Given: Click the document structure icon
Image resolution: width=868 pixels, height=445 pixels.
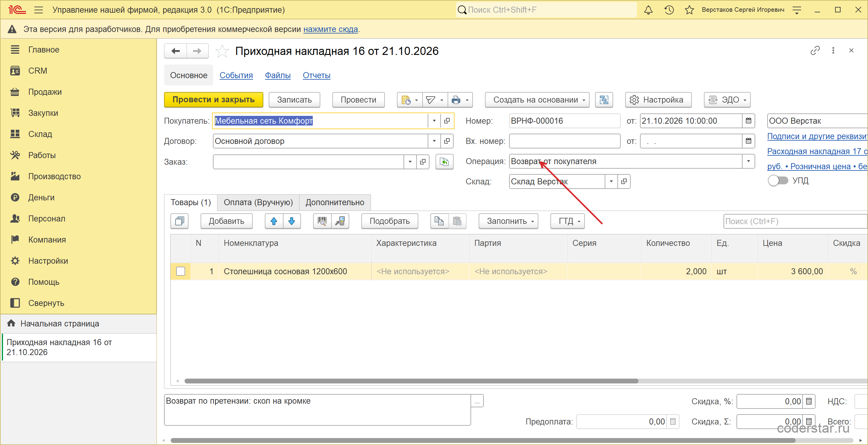Looking at the screenshot, I should (604, 100).
